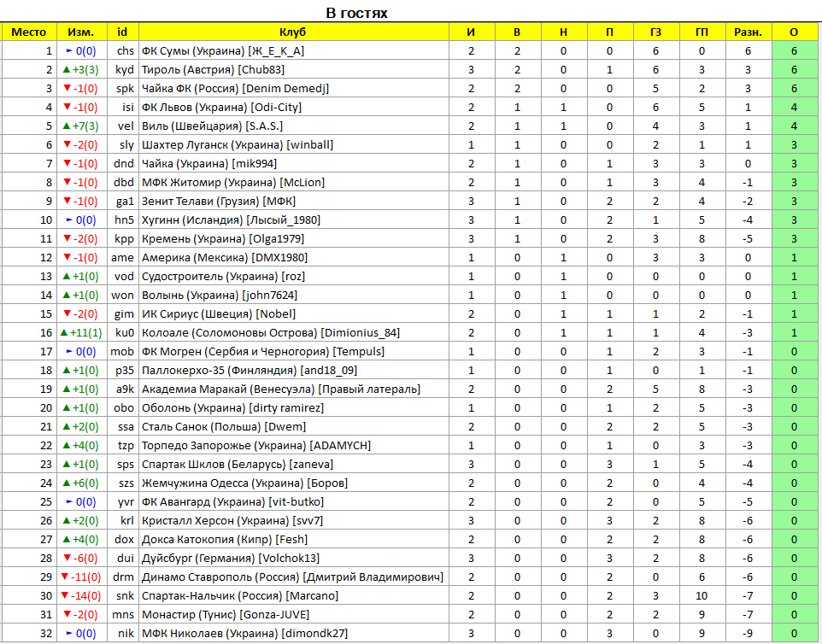Viewport: 822px width, 644px height.
Task: Click green up arrow in Жемчужина Одесса row
Action: pyautogui.click(x=66, y=483)
